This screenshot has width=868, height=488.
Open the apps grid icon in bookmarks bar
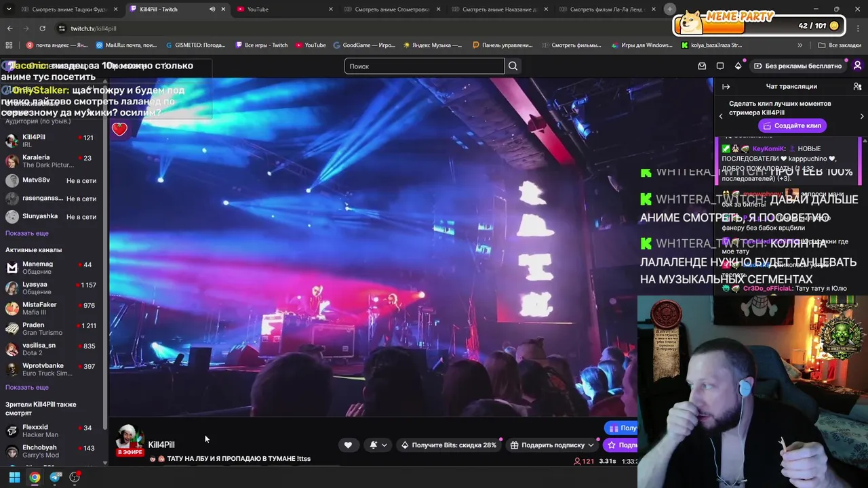[9, 45]
